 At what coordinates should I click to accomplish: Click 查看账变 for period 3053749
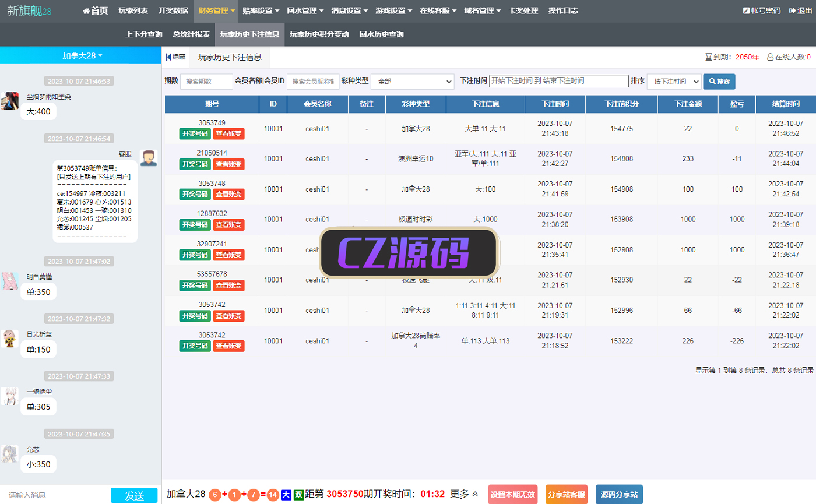228,133
